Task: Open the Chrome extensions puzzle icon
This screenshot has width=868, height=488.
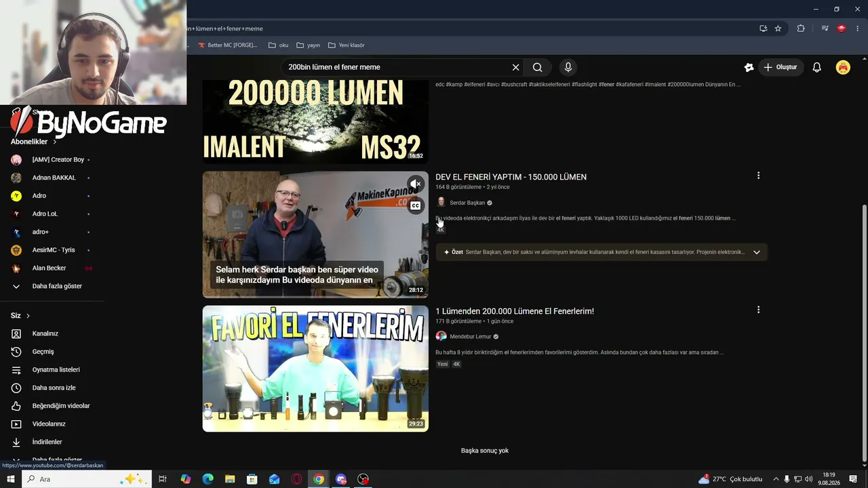Action: 801,28
